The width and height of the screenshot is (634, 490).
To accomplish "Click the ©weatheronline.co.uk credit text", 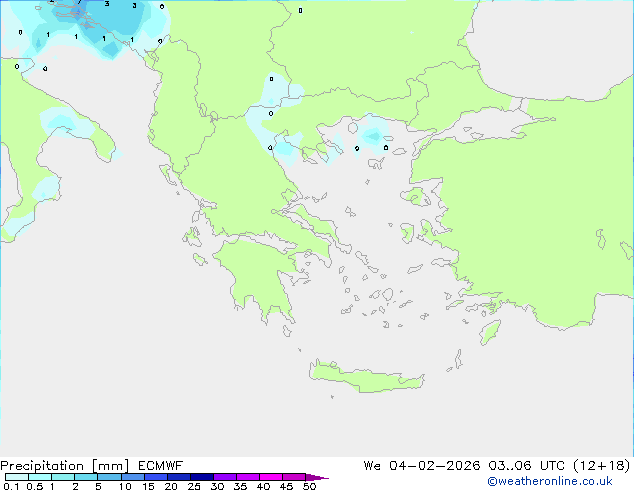I will 550,481.
